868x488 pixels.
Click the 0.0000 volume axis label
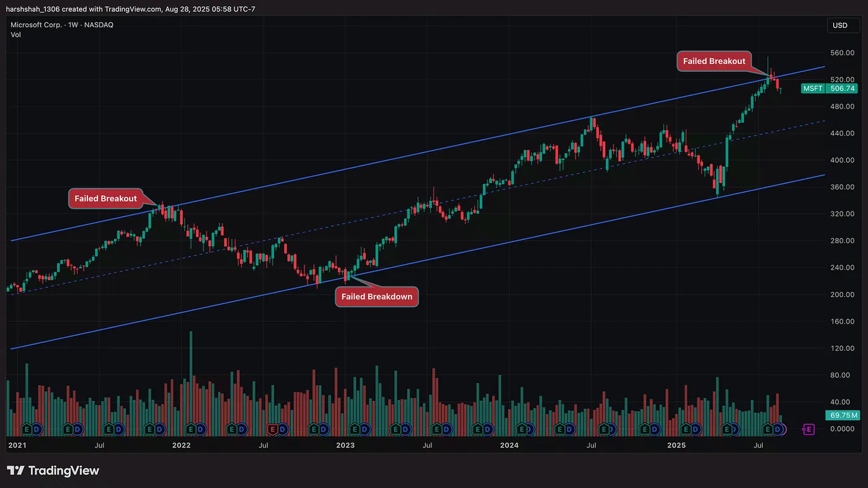(x=842, y=428)
